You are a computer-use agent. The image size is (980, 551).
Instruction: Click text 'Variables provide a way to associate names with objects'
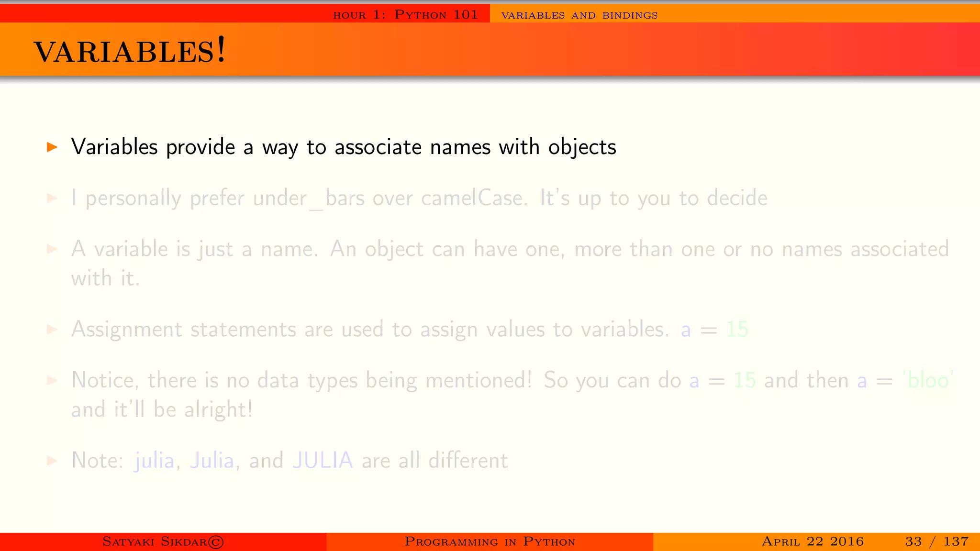(x=344, y=147)
